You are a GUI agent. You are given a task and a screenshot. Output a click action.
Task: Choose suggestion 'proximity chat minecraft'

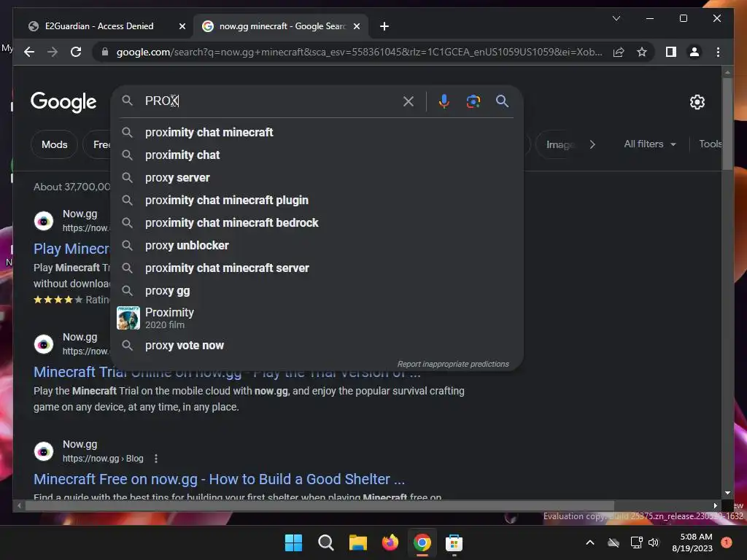(317, 133)
